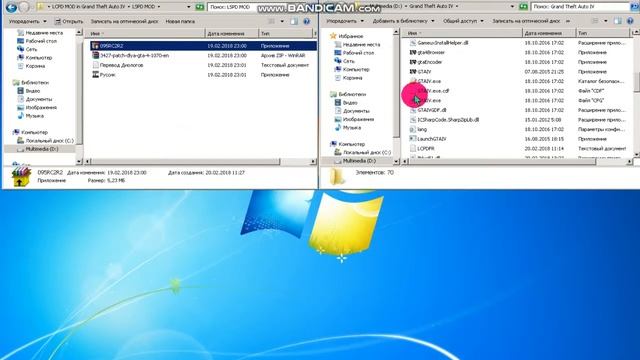
Task: Click vertical scrollbar thumb in Grand Theft Auto IV list
Action: coord(636,82)
